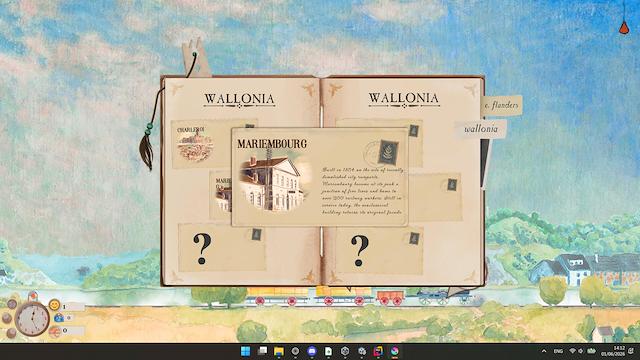The width and height of the screenshot is (640, 360).
Task: Click the middle round button beside the clock
Action: click(7, 318)
